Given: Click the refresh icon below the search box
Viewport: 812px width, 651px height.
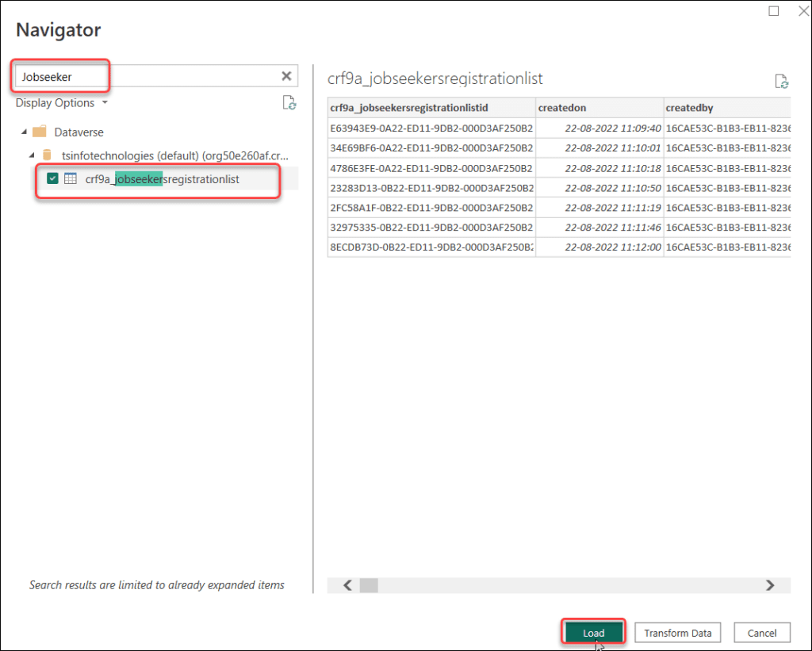Looking at the screenshot, I should pyautogui.click(x=289, y=102).
